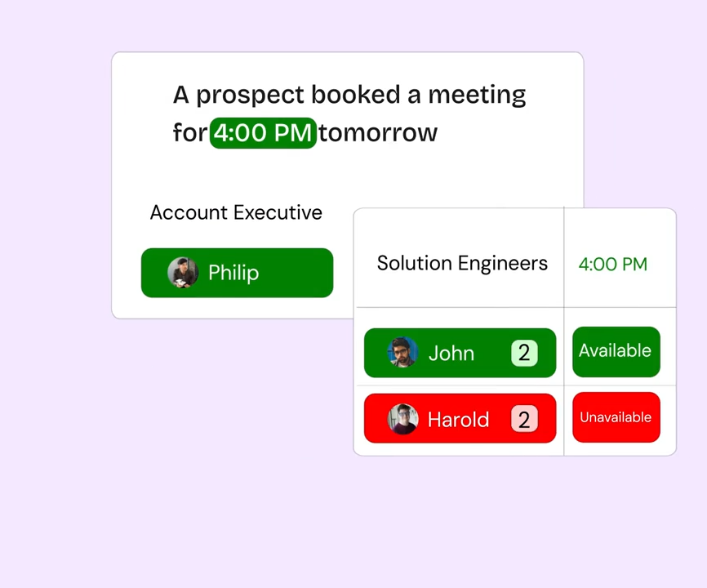Image resolution: width=707 pixels, height=588 pixels.
Task: Click the Solution Engineers column header
Action: [x=462, y=263]
